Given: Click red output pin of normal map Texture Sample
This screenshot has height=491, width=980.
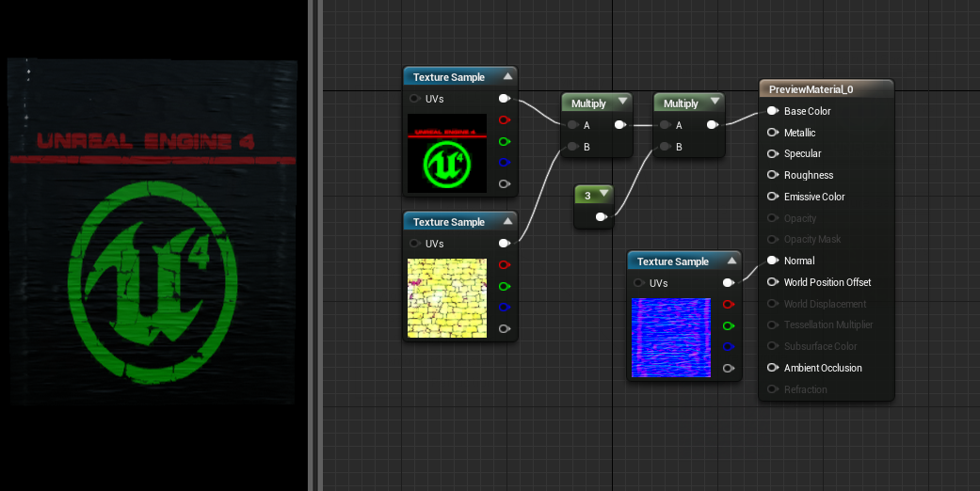Looking at the screenshot, I should pyautogui.click(x=728, y=304).
